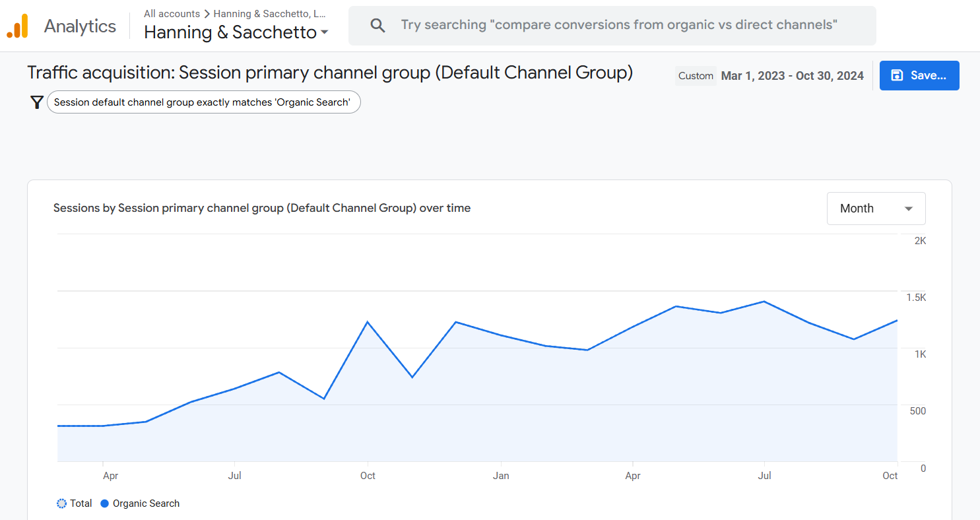Click the Google Analytics logo icon
The image size is (980, 520).
pos(17,26)
